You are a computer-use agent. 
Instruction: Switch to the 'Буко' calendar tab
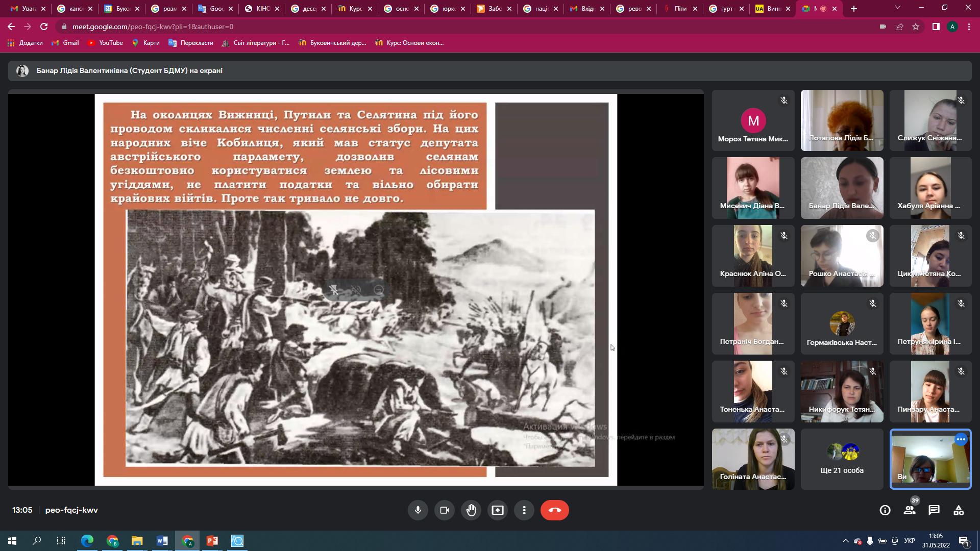click(x=121, y=9)
